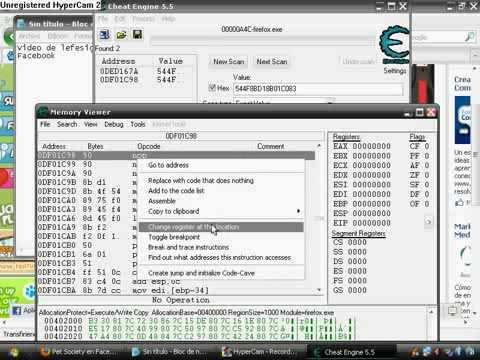
Task: Click disassembler scrollbar up arrow
Action: [x=319, y=146]
